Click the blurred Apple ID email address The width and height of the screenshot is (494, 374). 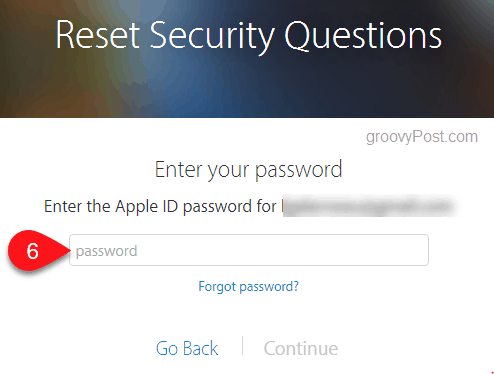[x=370, y=206]
